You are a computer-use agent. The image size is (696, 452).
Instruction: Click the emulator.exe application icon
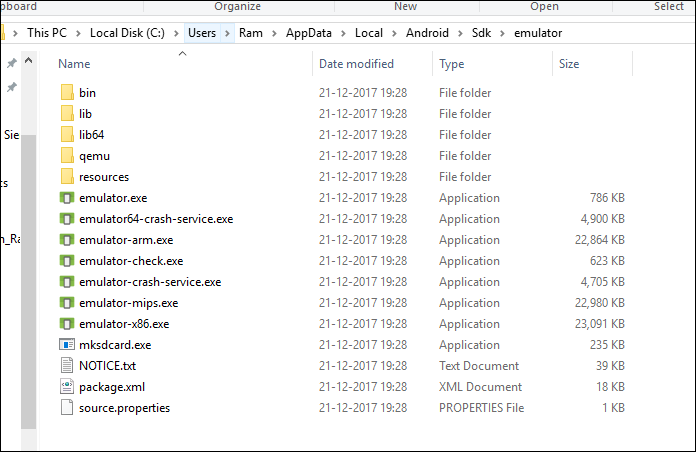(67, 198)
